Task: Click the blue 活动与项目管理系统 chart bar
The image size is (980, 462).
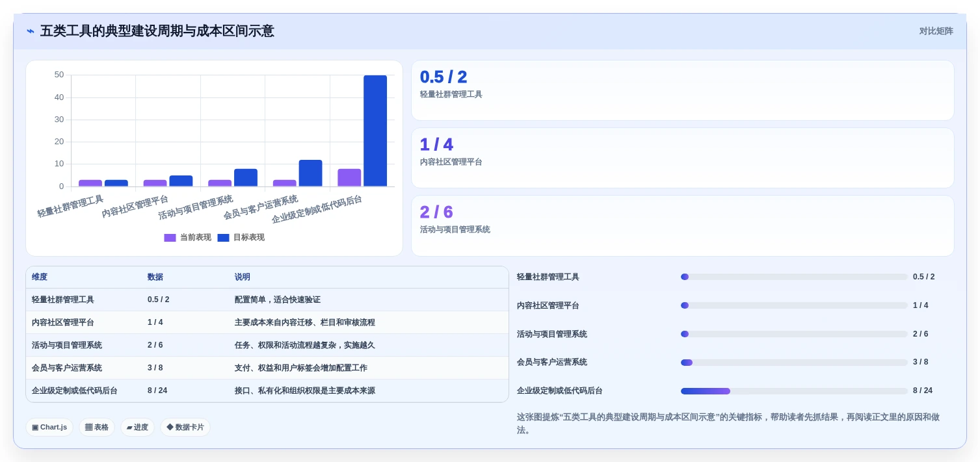Action: (246, 177)
